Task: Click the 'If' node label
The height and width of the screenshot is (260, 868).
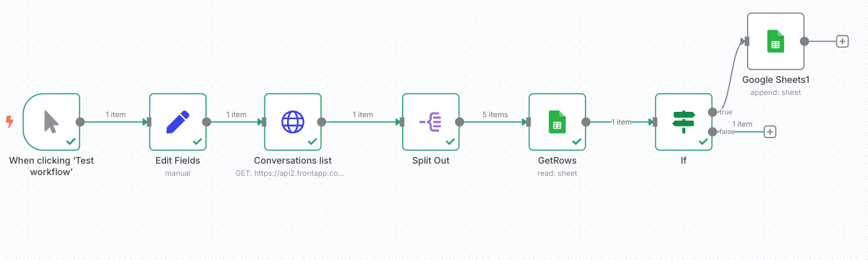Action: click(x=684, y=160)
